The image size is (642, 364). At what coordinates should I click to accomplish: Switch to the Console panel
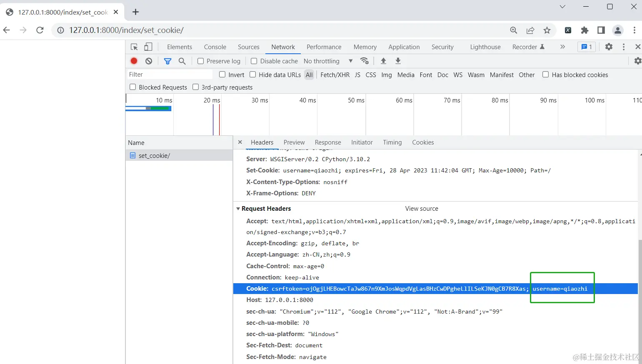tap(215, 47)
